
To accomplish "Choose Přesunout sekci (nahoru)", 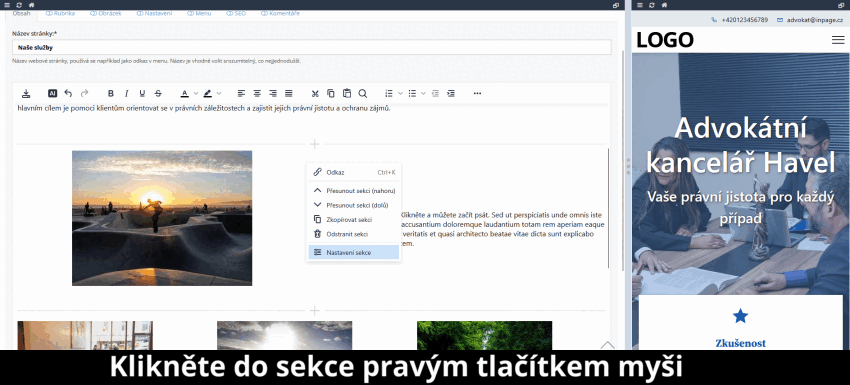I will [354, 191].
